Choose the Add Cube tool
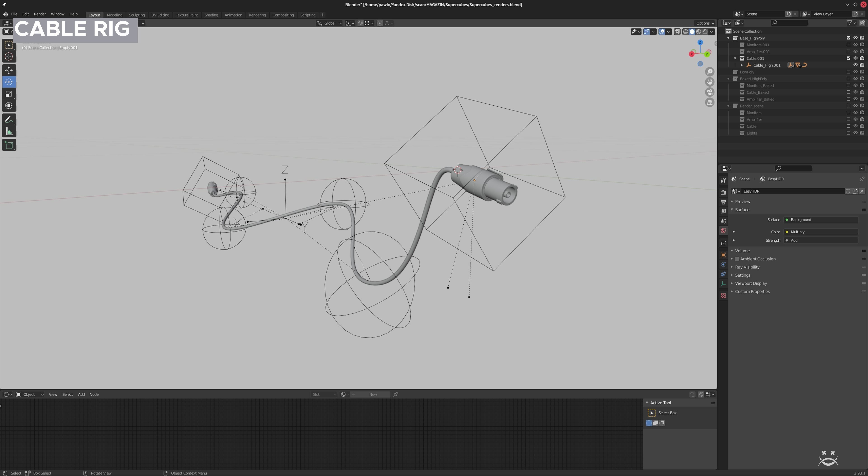Image resolution: width=868 pixels, height=476 pixels. click(x=9, y=145)
